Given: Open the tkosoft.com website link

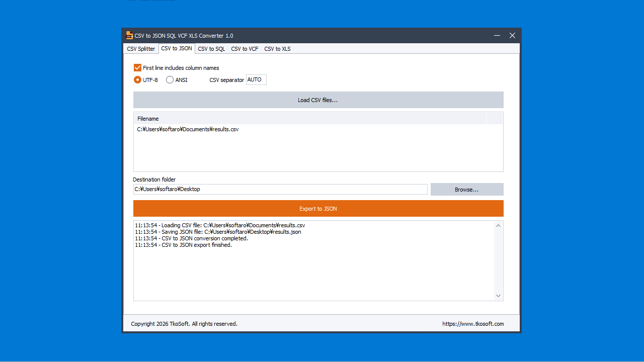Looking at the screenshot, I should [473, 324].
